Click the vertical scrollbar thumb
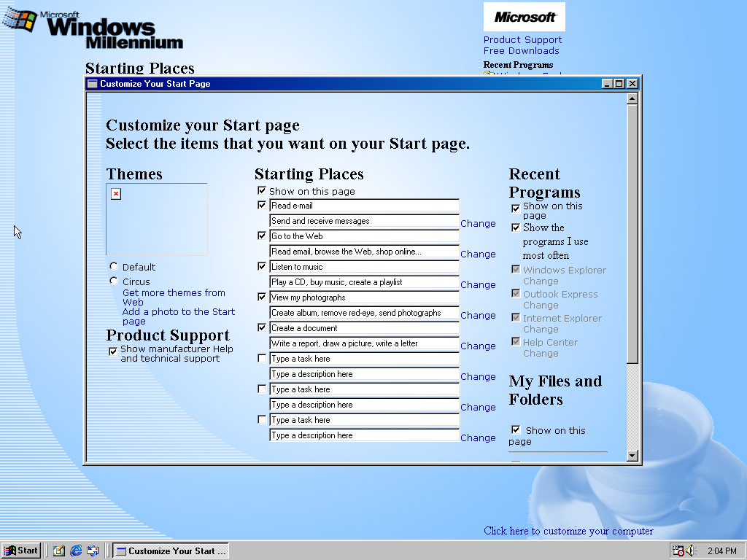The width and height of the screenshot is (747, 560). pos(632,234)
